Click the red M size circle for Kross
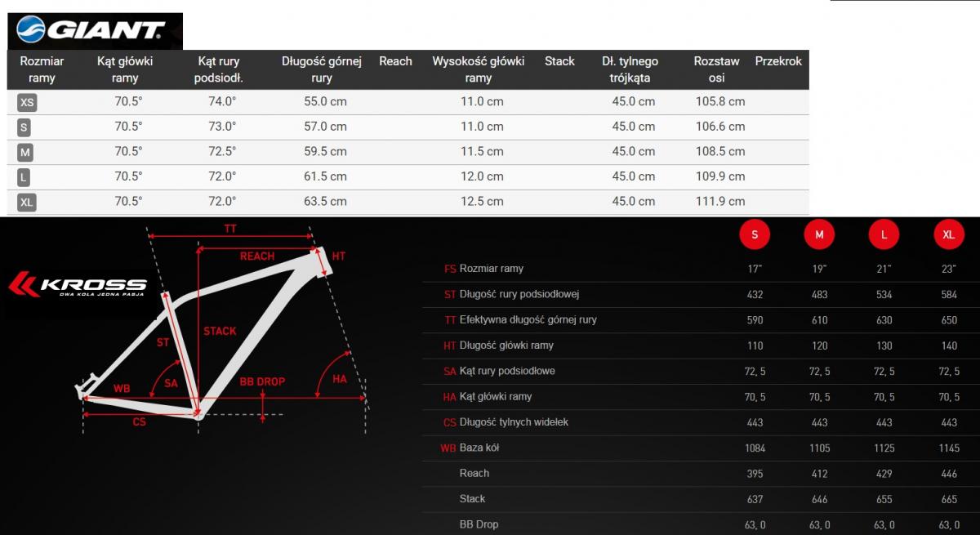980x535 pixels. click(819, 235)
